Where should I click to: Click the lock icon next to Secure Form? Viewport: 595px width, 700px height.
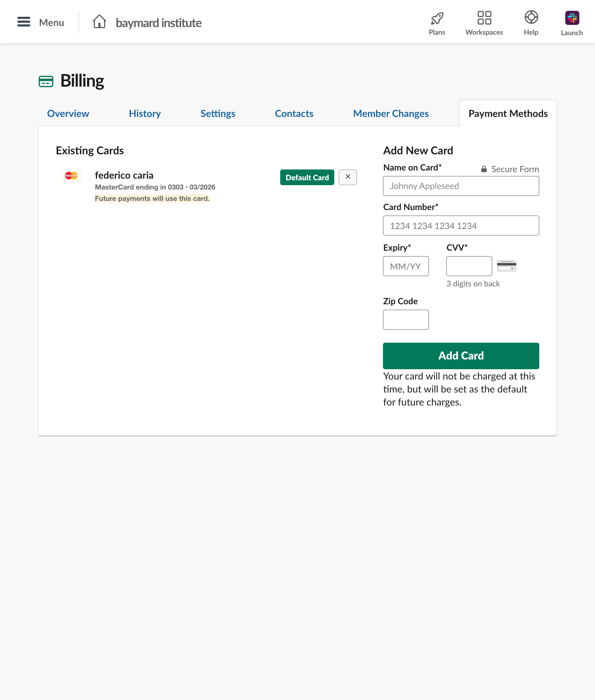point(484,169)
